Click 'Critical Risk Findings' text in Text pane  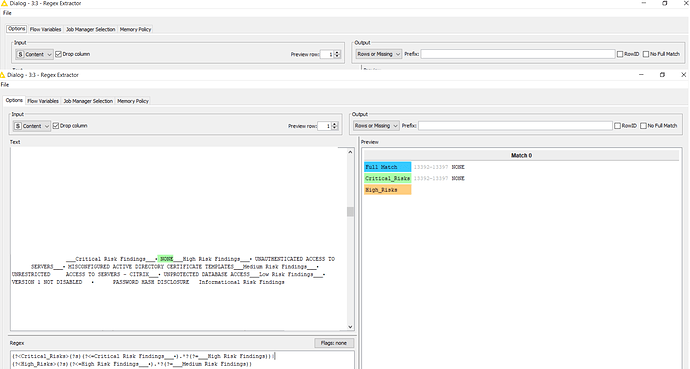[x=110, y=259]
